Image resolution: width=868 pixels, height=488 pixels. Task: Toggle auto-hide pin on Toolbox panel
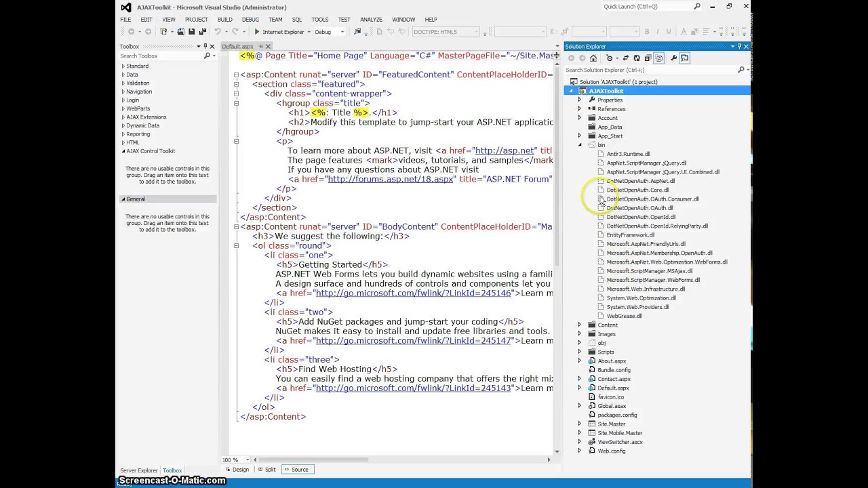[x=205, y=46]
